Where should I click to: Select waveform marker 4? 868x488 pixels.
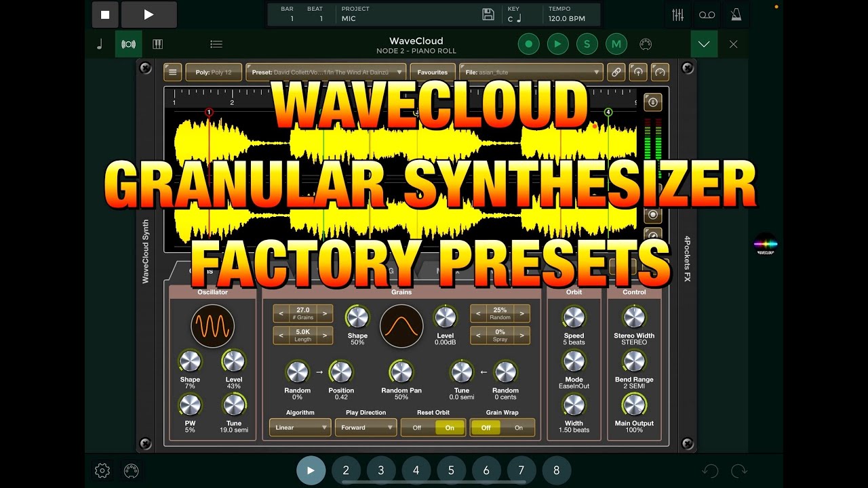(608, 113)
